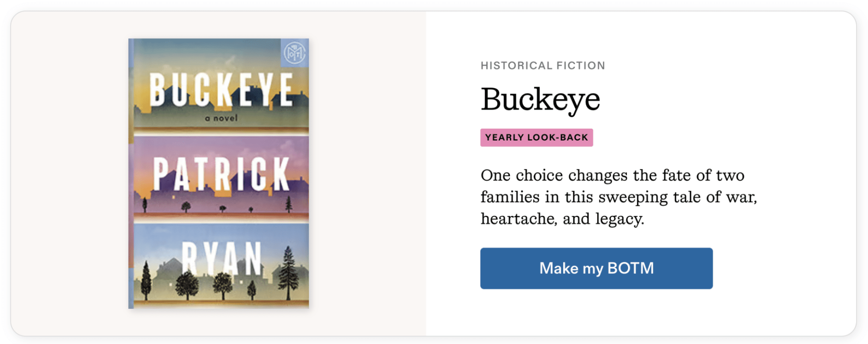
Task: Click the dark cypress tree on blue panel
Action: [x=146, y=280]
